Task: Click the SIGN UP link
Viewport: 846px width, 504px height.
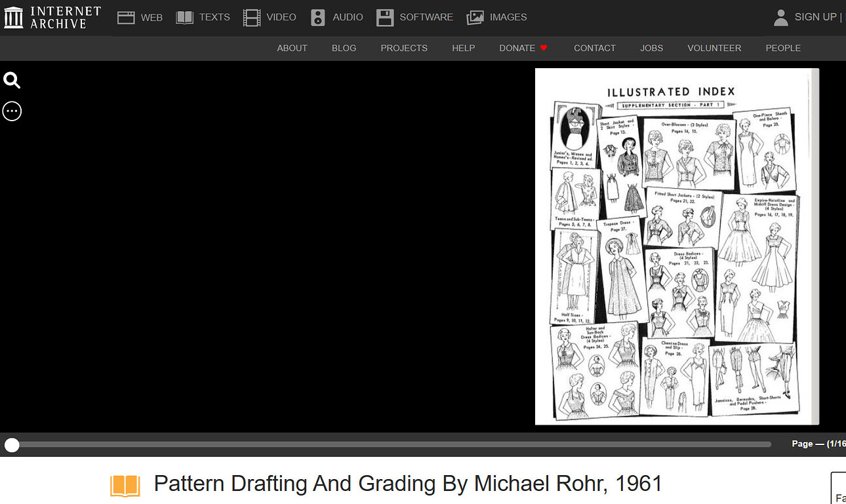Action: [815, 16]
